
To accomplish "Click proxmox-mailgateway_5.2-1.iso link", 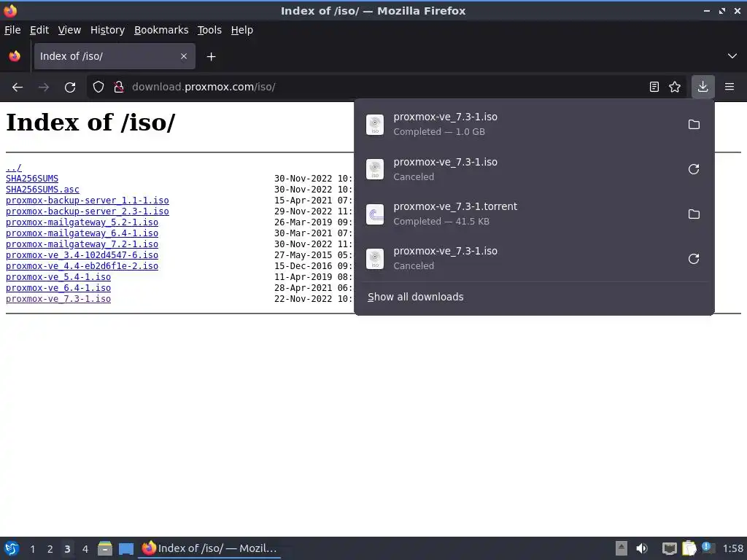I will tap(82, 222).
